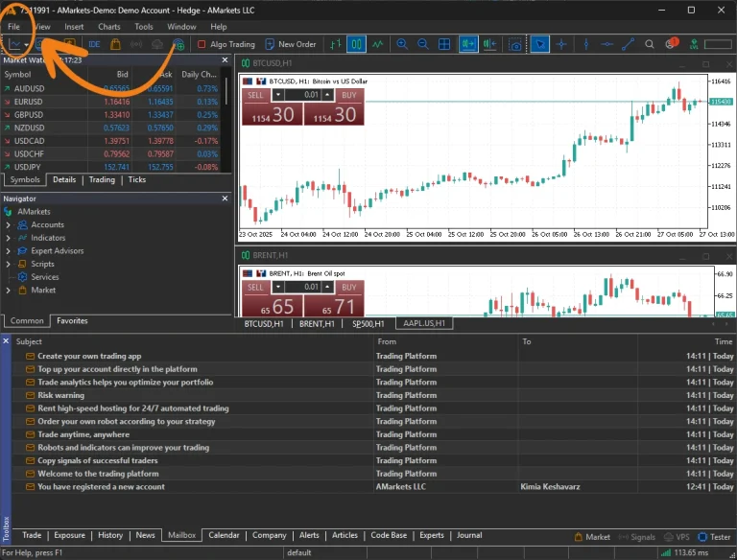Screen dimensions: 737x560
Task: Click the LVL level indicator icon
Action: [694, 45]
